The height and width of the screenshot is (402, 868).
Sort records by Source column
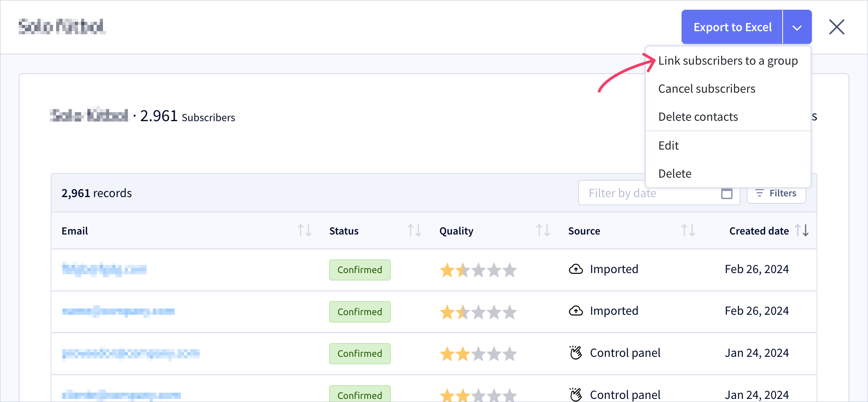(x=688, y=231)
